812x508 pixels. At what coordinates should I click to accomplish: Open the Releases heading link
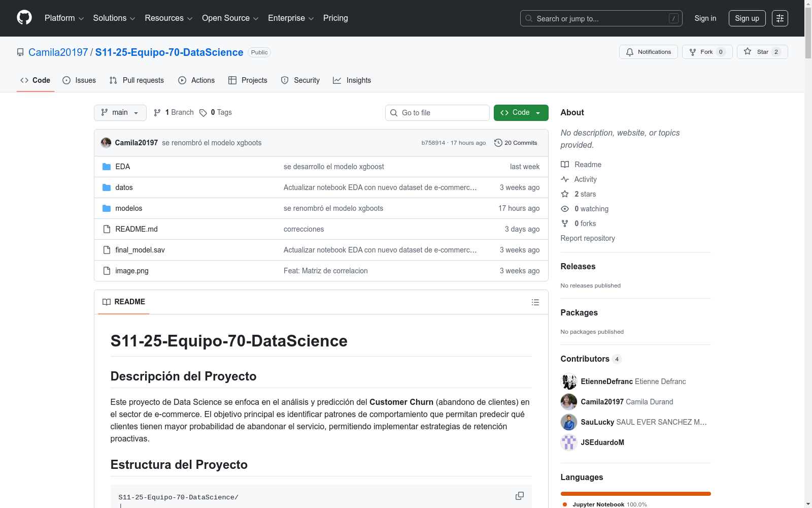click(x=578, y=266)
